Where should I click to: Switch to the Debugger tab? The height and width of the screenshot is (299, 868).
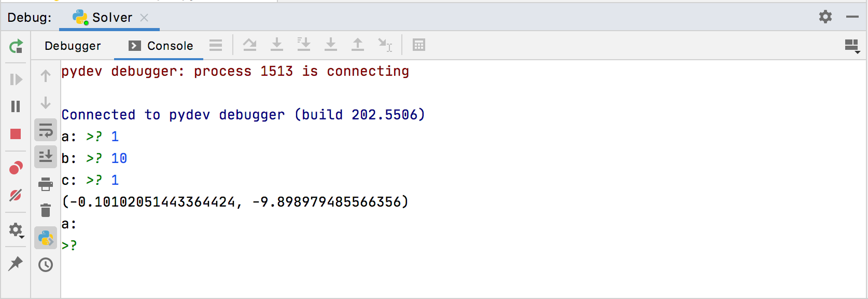[73, 46]
